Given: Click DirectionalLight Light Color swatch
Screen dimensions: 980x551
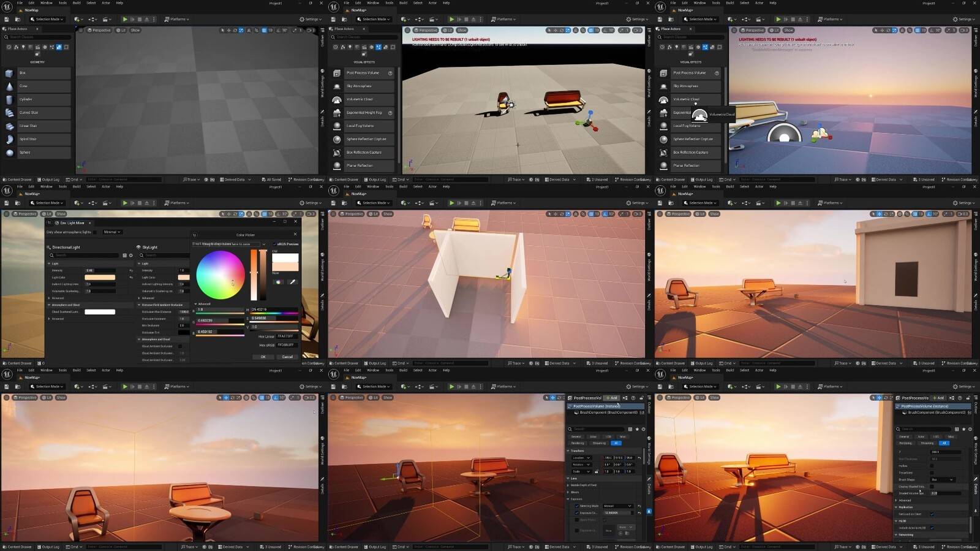Looking at the screenshot, I should point(100,278).
